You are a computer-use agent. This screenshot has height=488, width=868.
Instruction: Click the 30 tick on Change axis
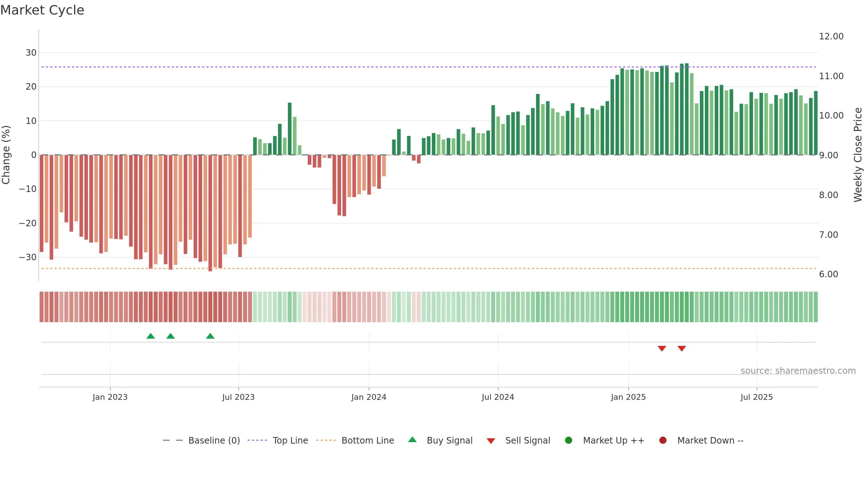[31, 53]
